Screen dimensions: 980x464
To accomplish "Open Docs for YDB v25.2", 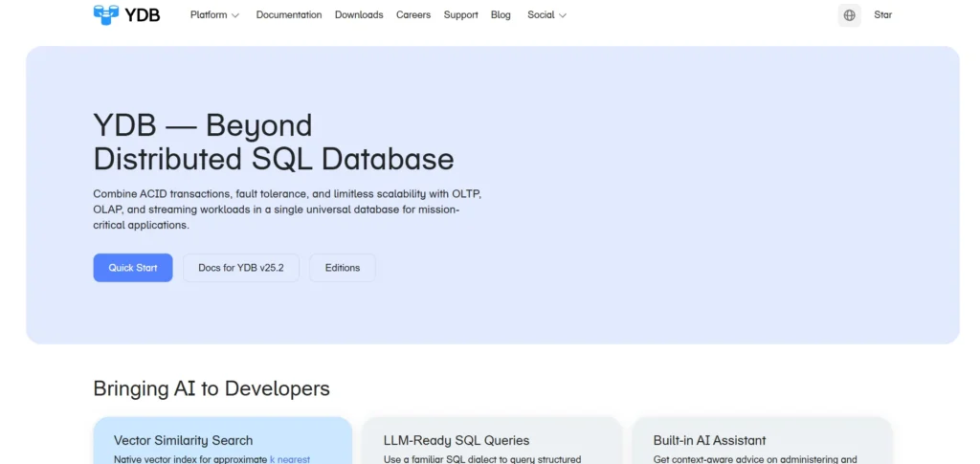I will click(x=240, y=267).
